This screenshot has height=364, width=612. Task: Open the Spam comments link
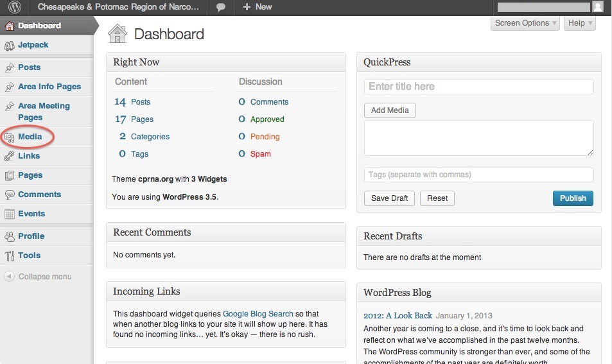click(260, 153)
